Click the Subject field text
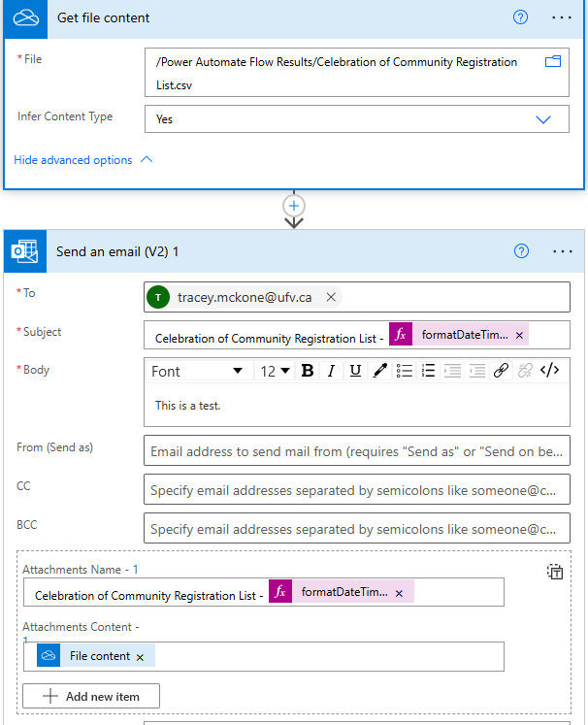The image size is (588, 725). 269,339
